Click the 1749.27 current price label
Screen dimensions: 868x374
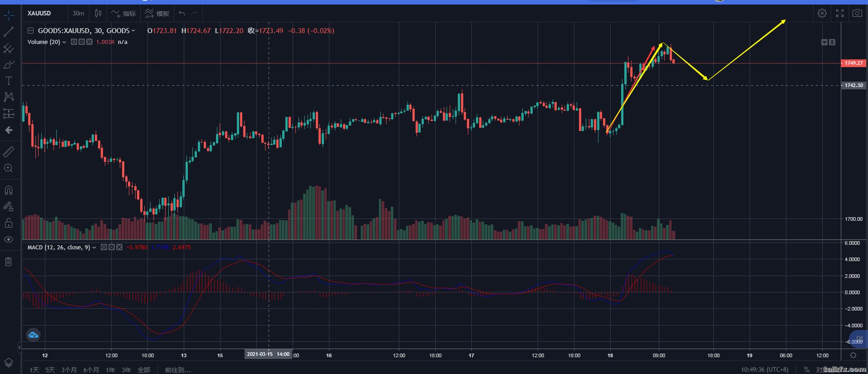coord(853,63)
